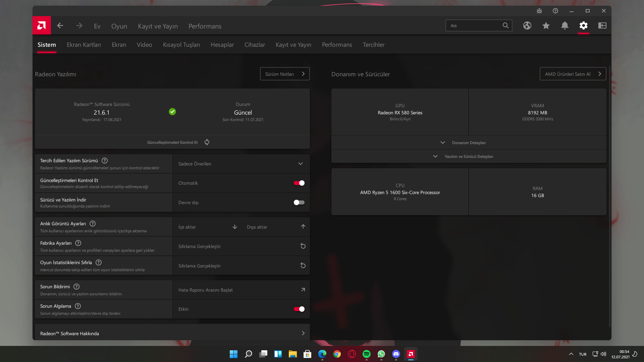Show help for Fabrika Ayarları
The height and width of the screenshot is (362, 644).
78,243
